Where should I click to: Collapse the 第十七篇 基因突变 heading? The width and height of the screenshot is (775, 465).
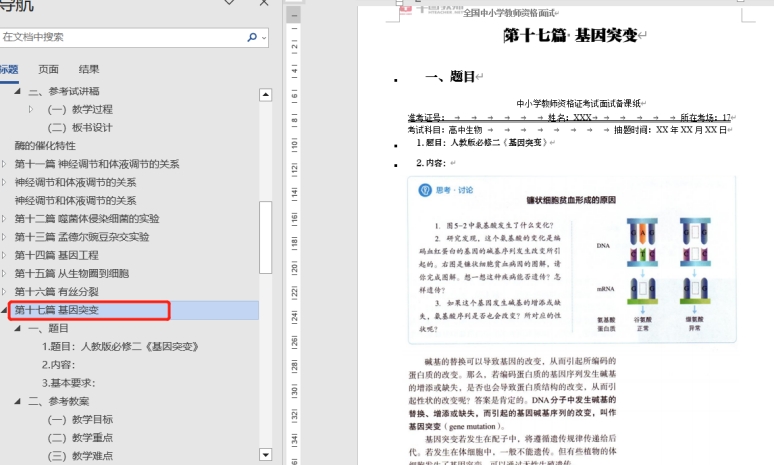click(5, 310)
